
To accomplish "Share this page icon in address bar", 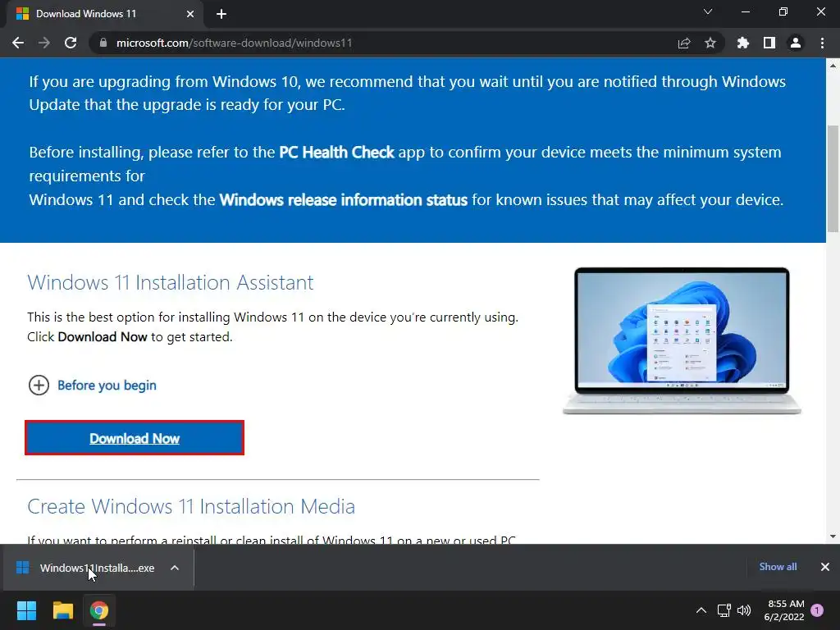I will coord(684,43).
